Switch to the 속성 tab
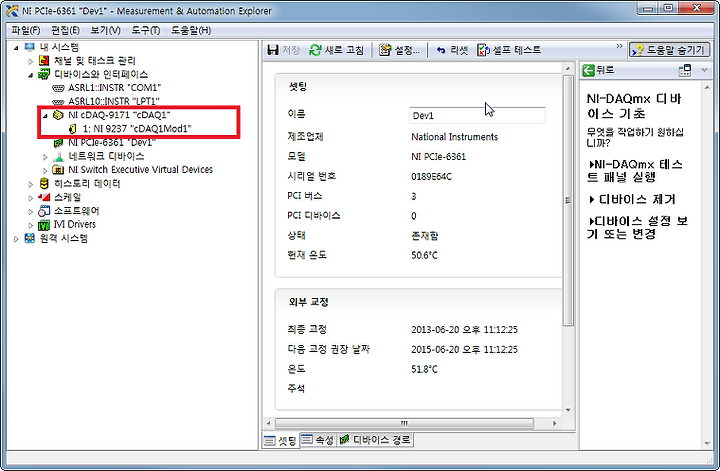The height and width of the screenshot is (471, 720). [318, 440]
